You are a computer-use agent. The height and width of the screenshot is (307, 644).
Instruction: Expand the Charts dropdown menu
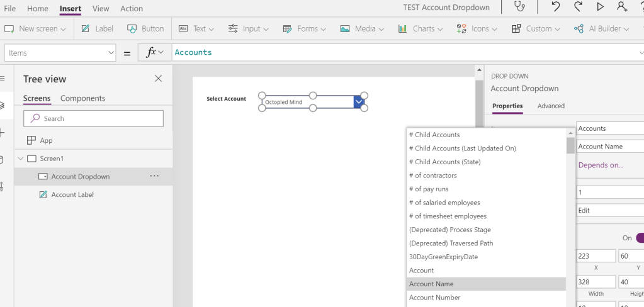pyautogui.click(x=421, y=28)
